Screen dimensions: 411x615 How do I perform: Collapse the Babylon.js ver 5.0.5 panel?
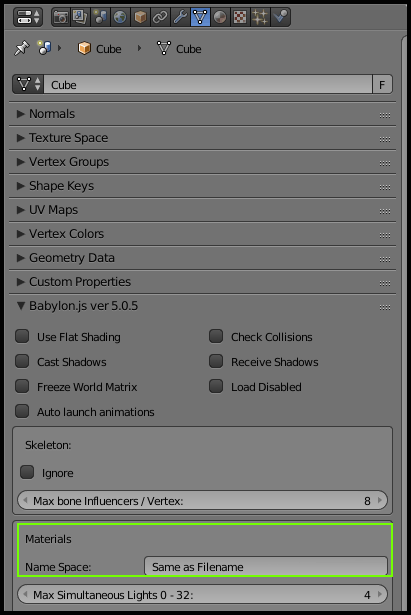202,306
